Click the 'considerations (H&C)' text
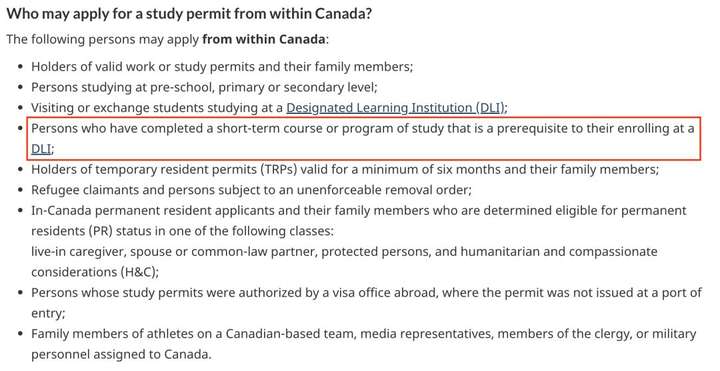This screenshot has width=720, height=371. pos(95,272)
